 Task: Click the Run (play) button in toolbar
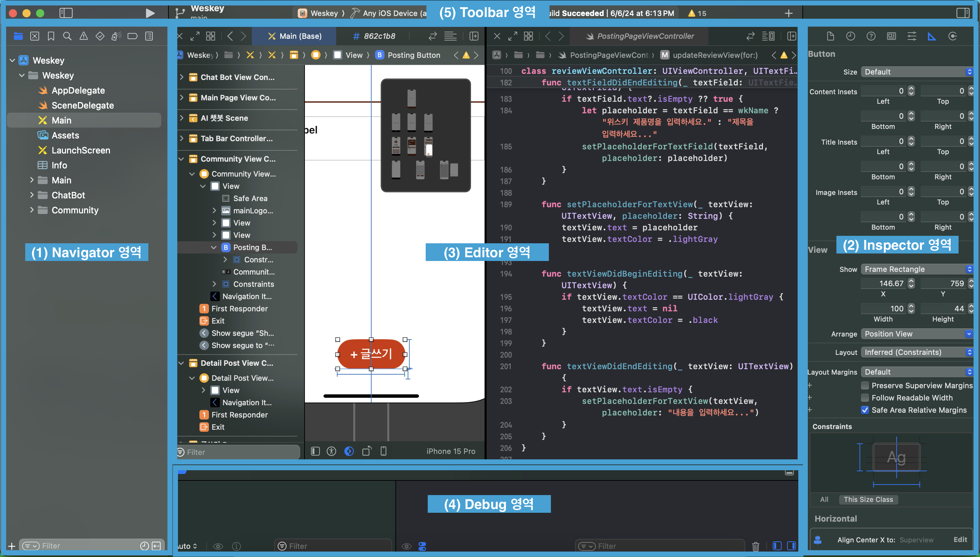(150, 13)
